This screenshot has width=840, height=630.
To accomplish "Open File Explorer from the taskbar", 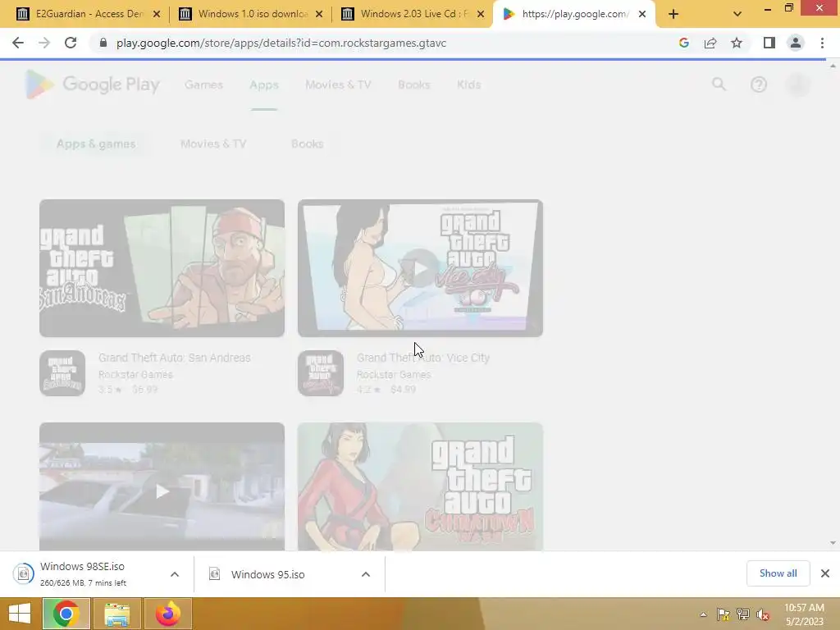I will (x=116, y=614).
